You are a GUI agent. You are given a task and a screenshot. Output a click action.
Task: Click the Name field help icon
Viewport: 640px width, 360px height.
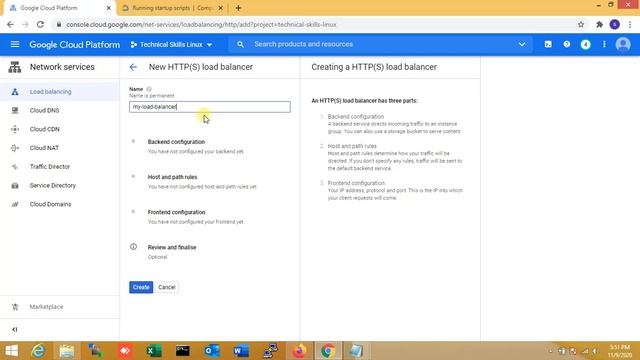pos(149,89)
